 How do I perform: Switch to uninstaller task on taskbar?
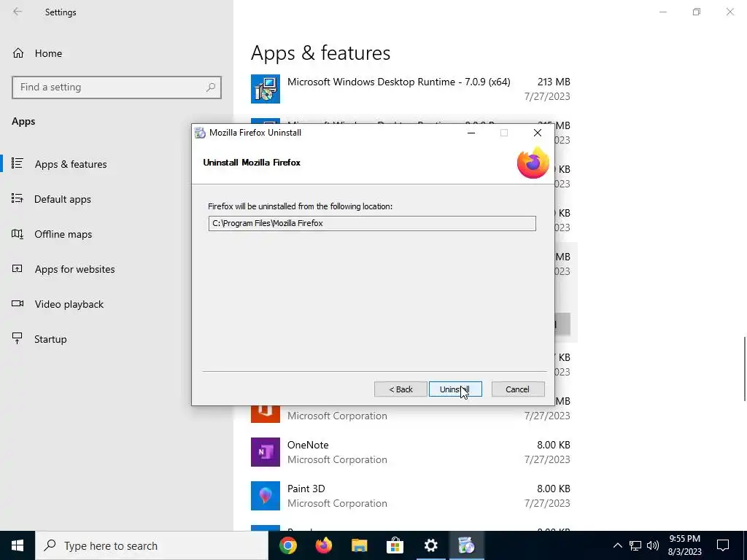point(466,545)
